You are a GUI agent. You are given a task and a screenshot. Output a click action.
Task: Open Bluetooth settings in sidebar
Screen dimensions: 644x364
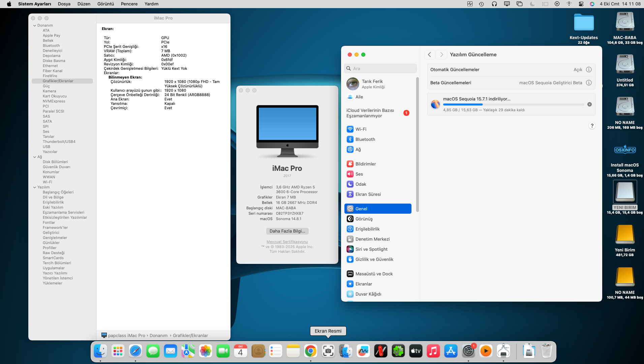click(x=365, y=139)
